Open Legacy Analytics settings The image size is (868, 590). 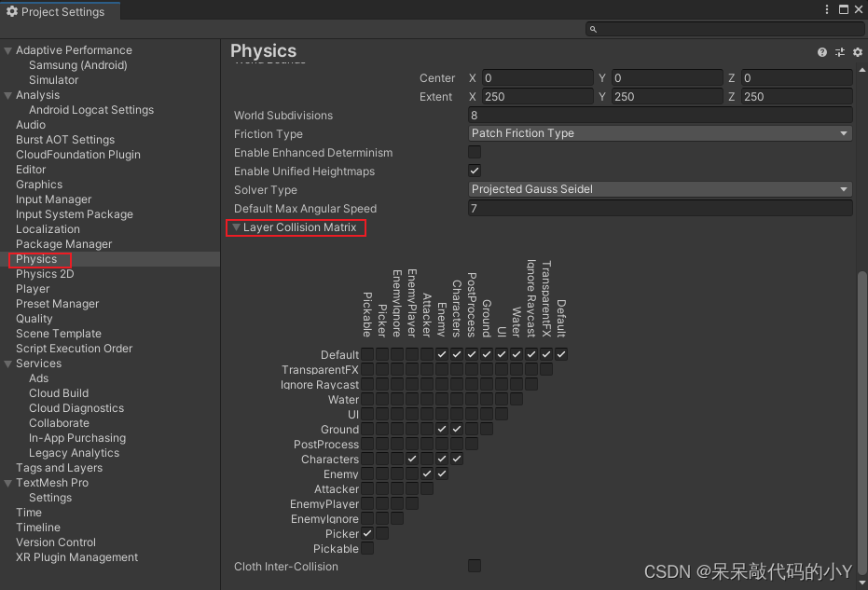(x=75, y=453)
